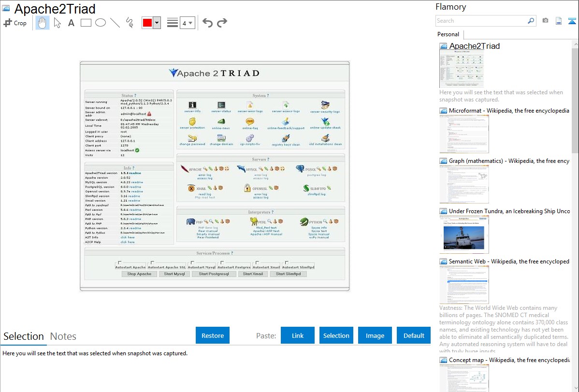Select the icebreaking ship thumbnail
The image size is (579, 392).
point(464,234)
